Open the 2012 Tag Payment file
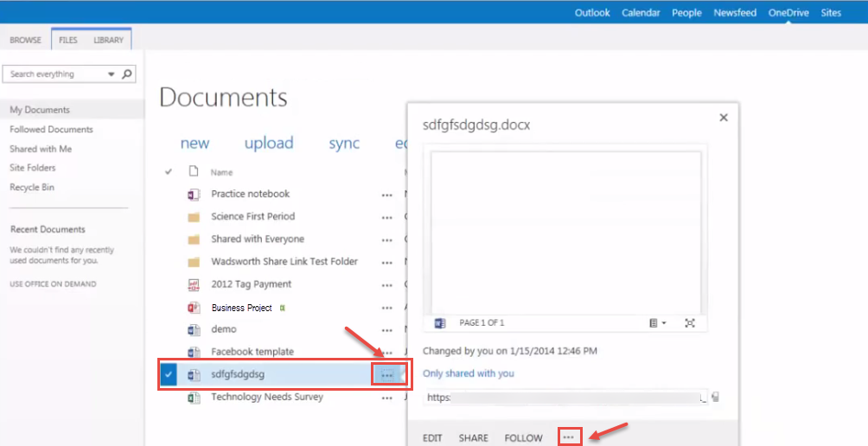Viewport: 868px width, 446px height. click(252, 284)
